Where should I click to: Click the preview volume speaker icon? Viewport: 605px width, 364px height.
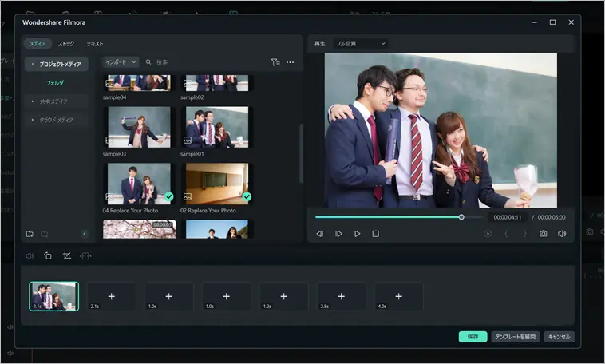(562, 234)
